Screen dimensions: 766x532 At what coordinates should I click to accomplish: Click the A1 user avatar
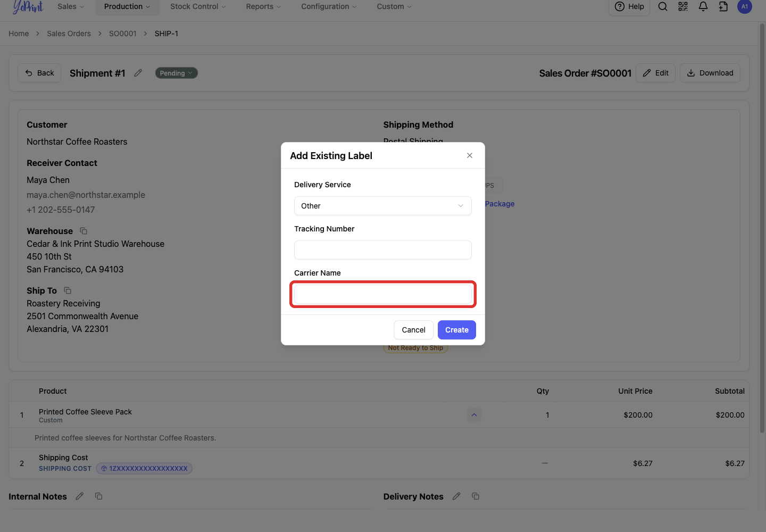tap(745, 6)
